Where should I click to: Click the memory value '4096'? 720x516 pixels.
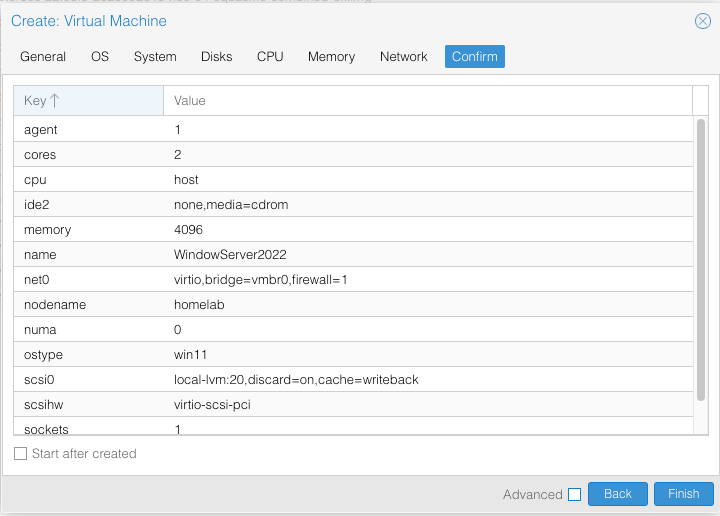(x=188, y=230)
